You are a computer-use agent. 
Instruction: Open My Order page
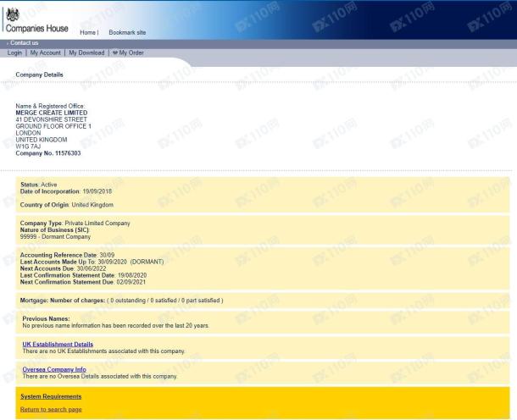[x=131, y=52]
